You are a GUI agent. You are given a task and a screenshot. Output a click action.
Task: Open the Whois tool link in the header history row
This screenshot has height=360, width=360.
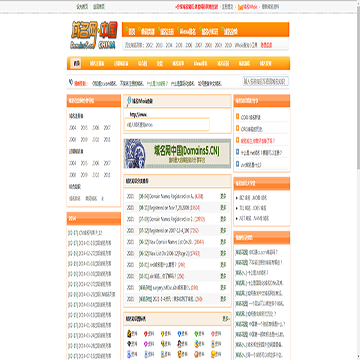point(246,45)
